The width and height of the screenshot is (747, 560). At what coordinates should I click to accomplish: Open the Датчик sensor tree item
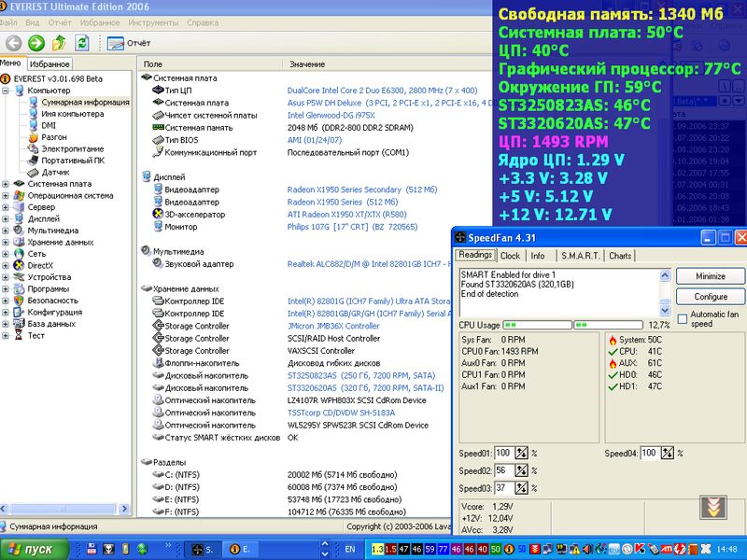click(55, 172)
